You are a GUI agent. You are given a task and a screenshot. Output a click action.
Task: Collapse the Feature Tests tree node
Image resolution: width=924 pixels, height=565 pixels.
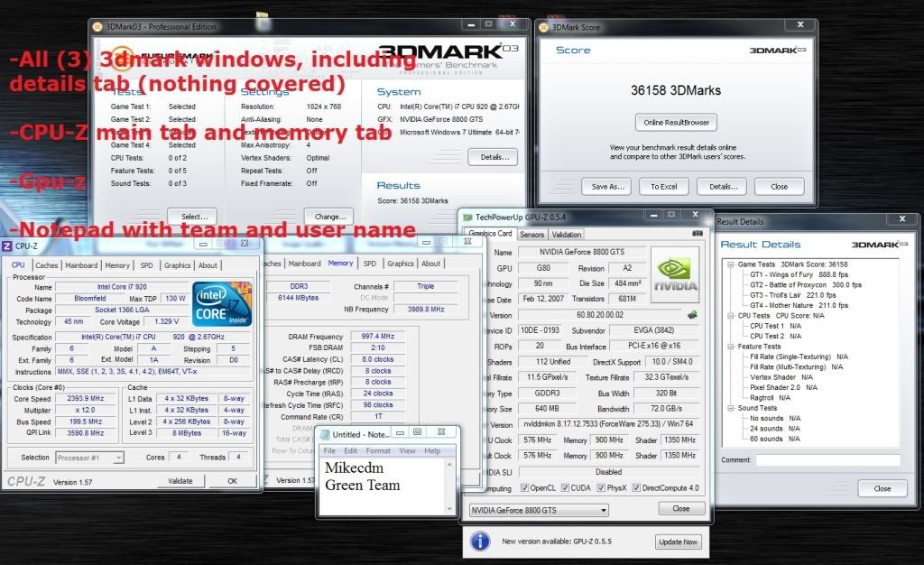[x=731, y=347]
